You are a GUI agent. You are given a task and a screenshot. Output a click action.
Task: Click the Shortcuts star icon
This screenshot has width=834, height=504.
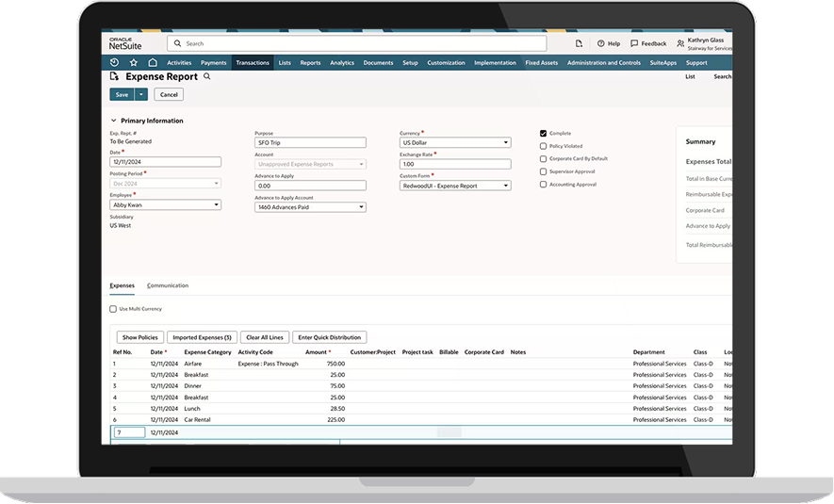pyautogui.click(x=133, y=63)
